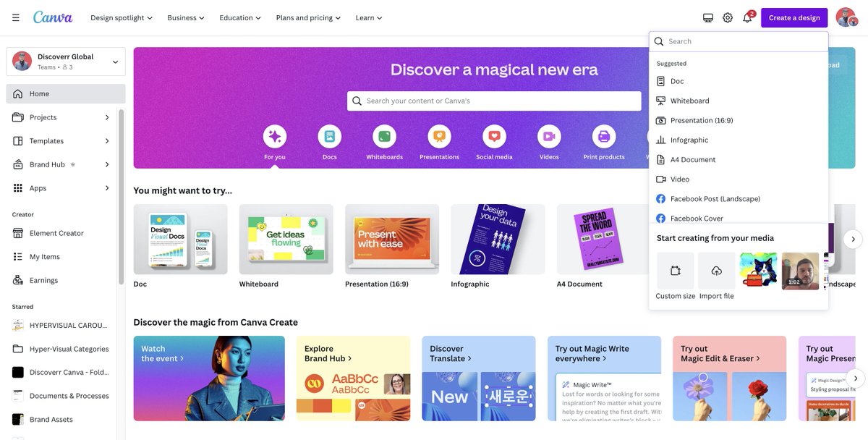868x440 pixels.
Task: Open the 1:02 video media thumbnail
Action: 801,271
